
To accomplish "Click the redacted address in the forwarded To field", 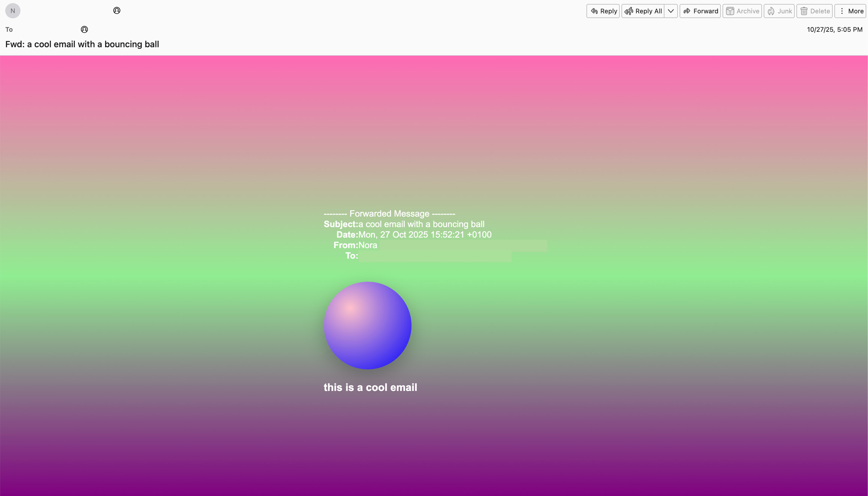I will click(x=435, y=256).
